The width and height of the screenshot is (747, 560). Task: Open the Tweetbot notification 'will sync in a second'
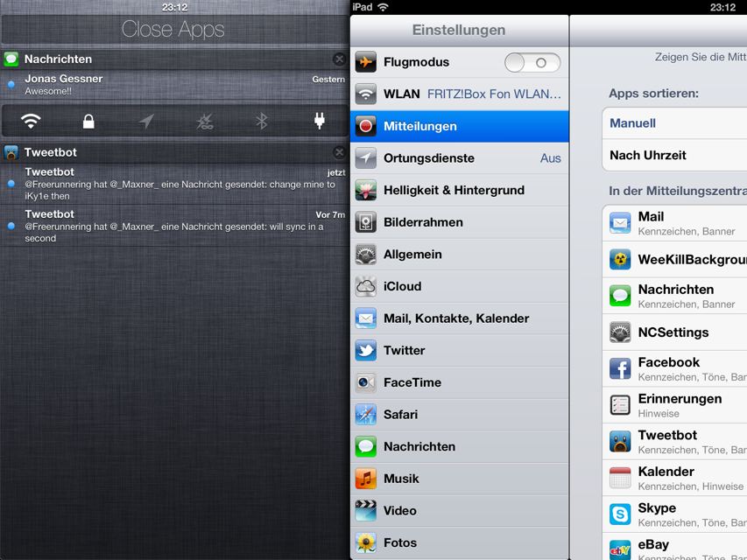[174, 226]
